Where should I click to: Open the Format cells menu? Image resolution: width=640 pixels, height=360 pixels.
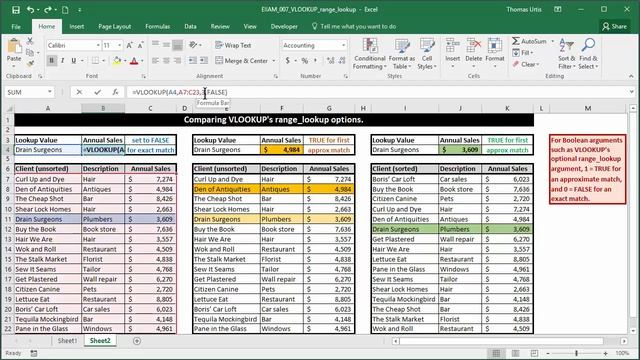pyautogui.click(x=495, y=52)
